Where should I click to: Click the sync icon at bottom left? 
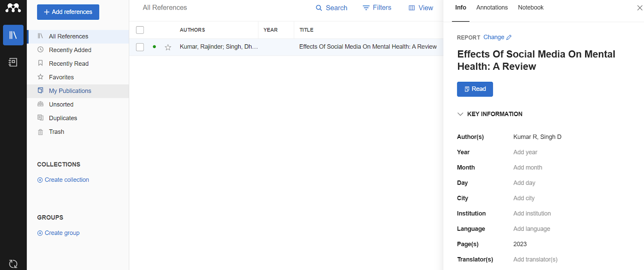click(13, 264)
